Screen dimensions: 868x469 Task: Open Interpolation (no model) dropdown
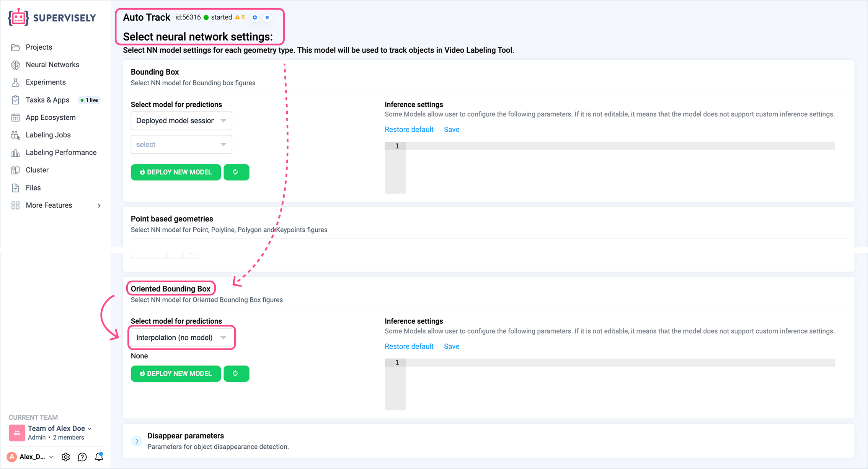click(x=181, y=337)
